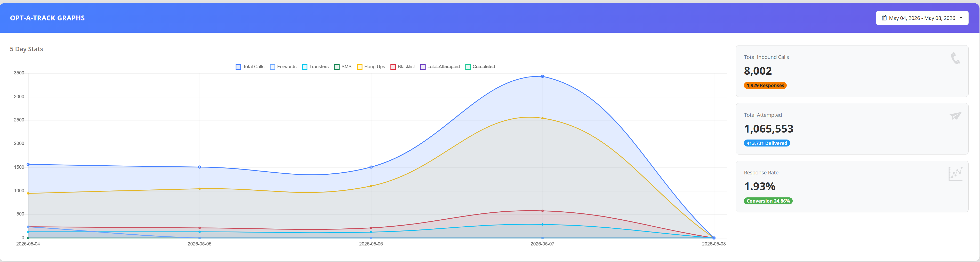The width and height of the screenshot is (980, 262).
Task: Toggle the Hang Ups legend entry
Action: pyautogui.click(x=371, y=67)
